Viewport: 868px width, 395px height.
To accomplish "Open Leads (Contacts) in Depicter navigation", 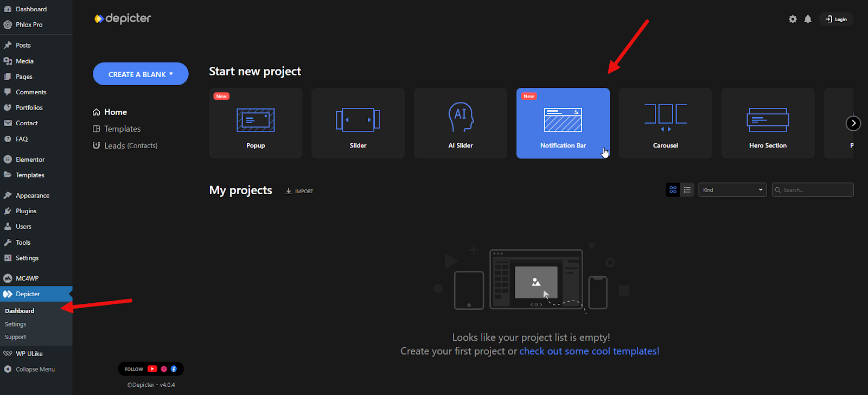I will (125, 145).
